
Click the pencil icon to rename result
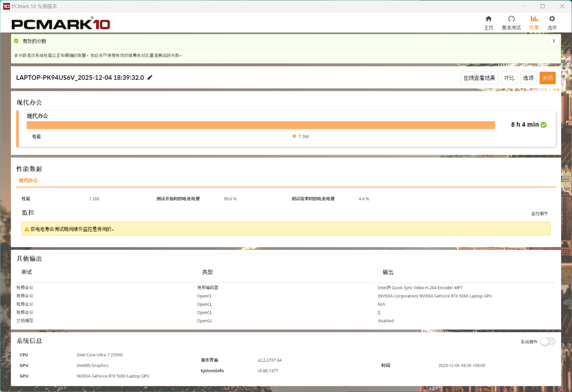[150, 78]
